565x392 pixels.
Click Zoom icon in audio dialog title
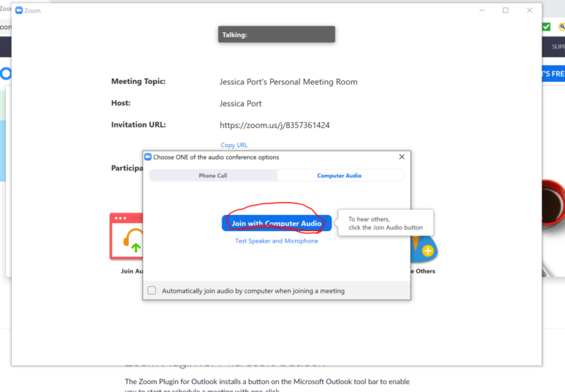[x=148, y=157]
